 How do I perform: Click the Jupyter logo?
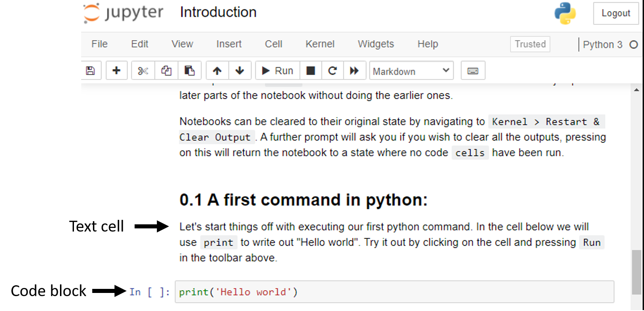[x=123, y=13]
